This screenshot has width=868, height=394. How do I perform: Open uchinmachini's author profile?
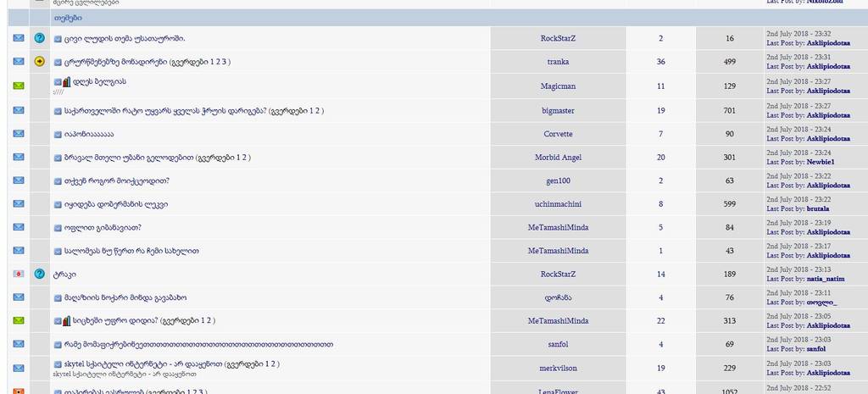pos(558,204)
